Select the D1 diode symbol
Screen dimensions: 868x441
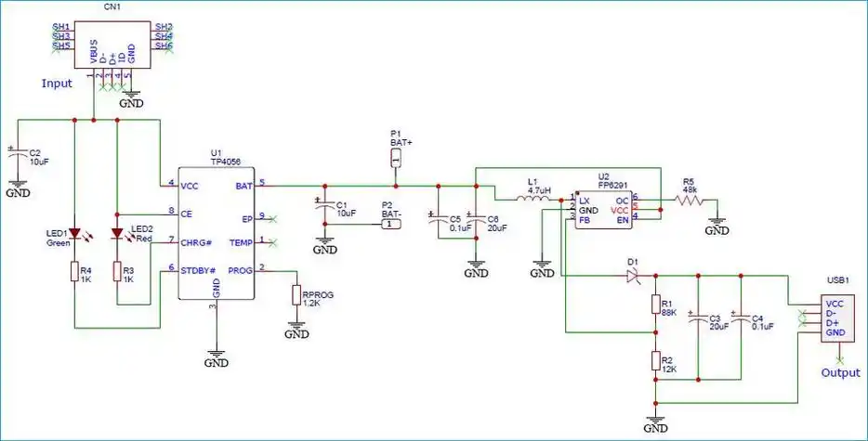(x=633, y=275)
